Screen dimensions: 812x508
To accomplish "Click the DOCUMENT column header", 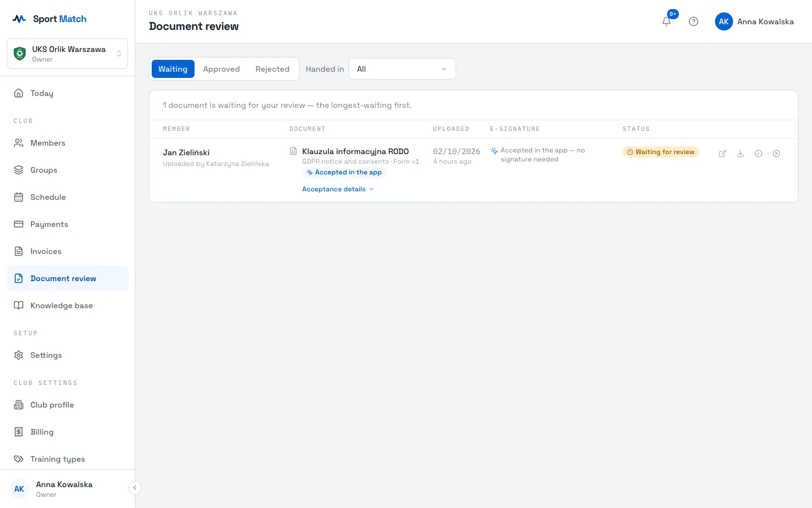I will pos(307,129).
